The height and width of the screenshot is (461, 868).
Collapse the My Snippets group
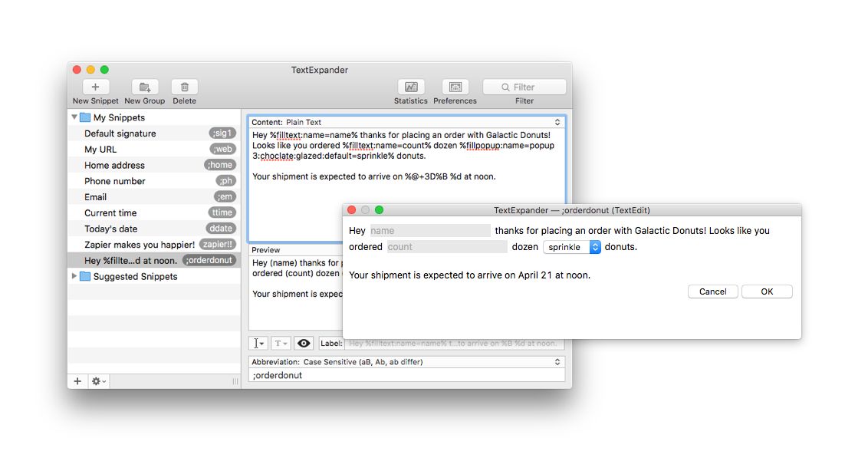coord(74,117)
